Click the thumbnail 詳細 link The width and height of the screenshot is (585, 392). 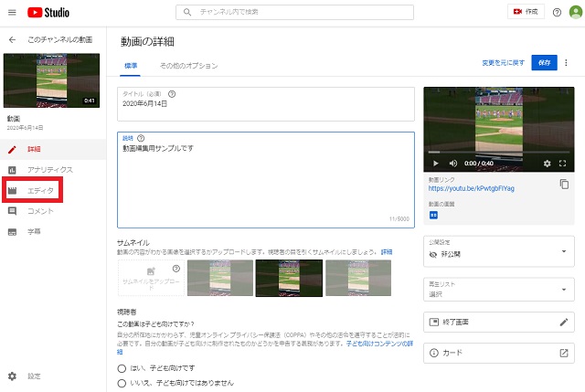point(387,252)
